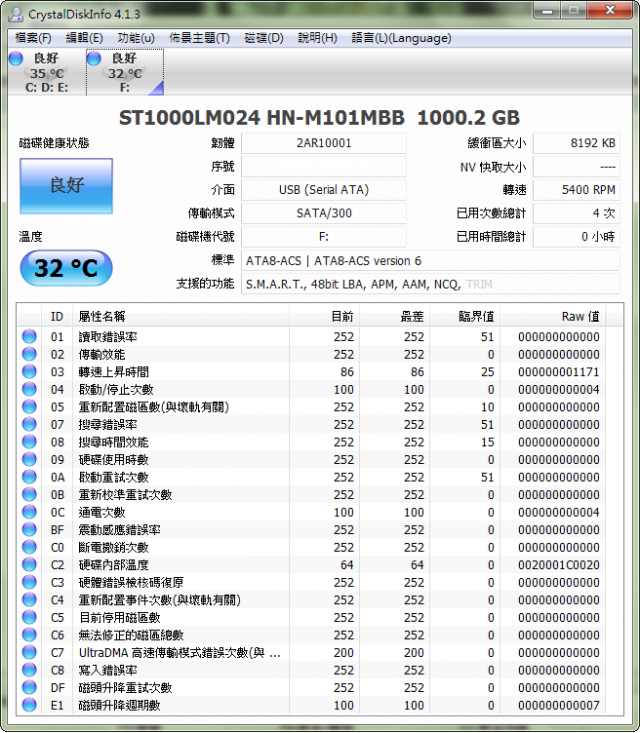This screenshot has height=733, width=640.
Task: Open the 說明(H) menu
Action: pos(318,38)
